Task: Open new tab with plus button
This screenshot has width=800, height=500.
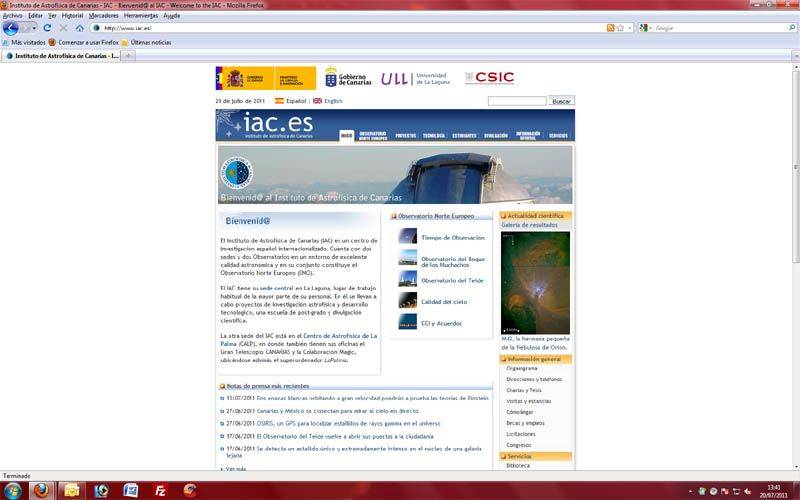Action: (x=129, y=56)
